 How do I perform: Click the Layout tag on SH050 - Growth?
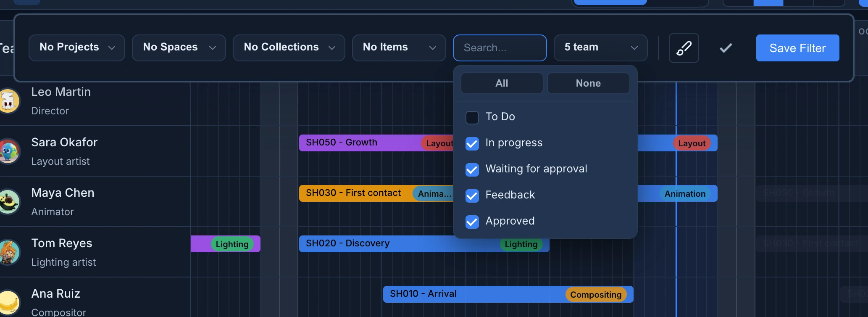[438, 143]
